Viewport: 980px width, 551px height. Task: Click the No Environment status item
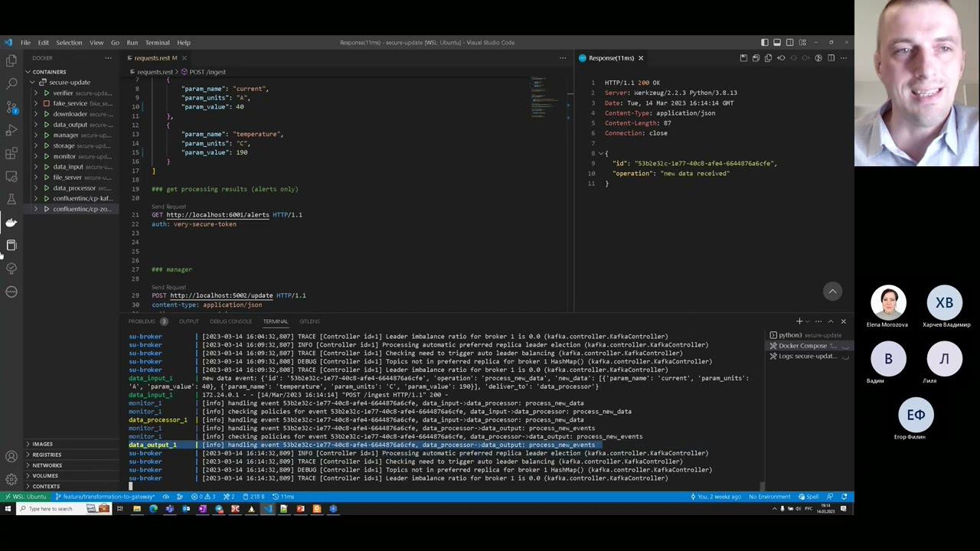(x=769, y=497)
